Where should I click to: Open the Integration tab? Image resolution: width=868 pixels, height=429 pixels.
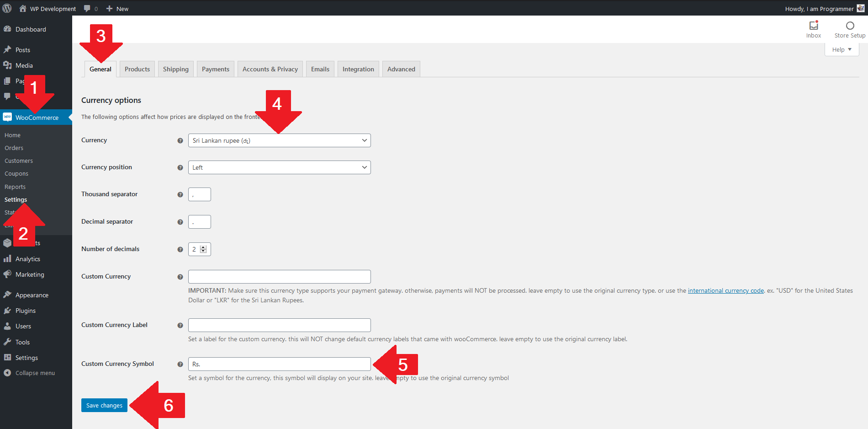pyautogui.click(x=358, y=69)
